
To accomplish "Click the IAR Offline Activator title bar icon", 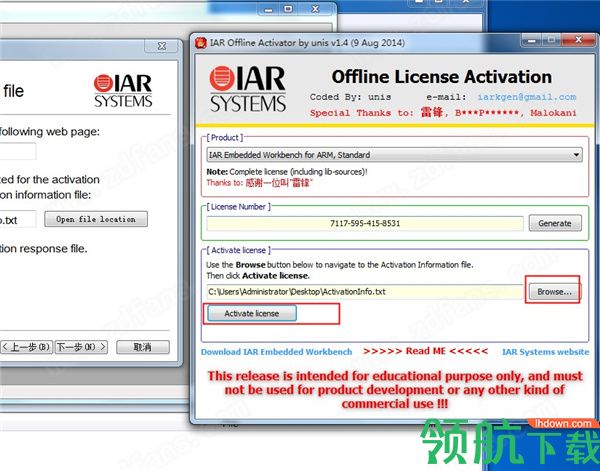I will (x=201, y=43).
